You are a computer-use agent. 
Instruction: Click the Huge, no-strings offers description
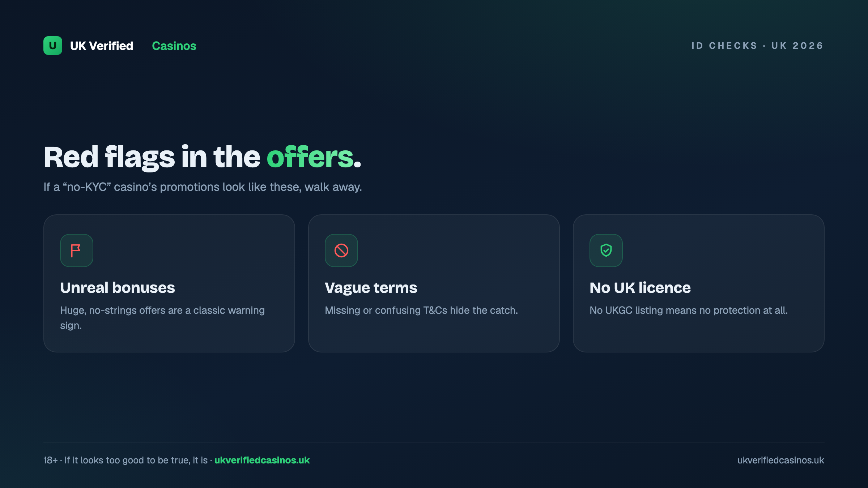point(162,318)
